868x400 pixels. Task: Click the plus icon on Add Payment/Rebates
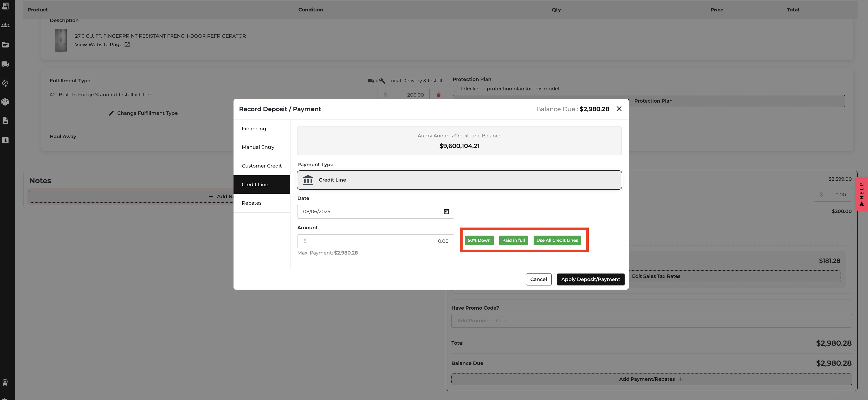(x=681, y=379)
